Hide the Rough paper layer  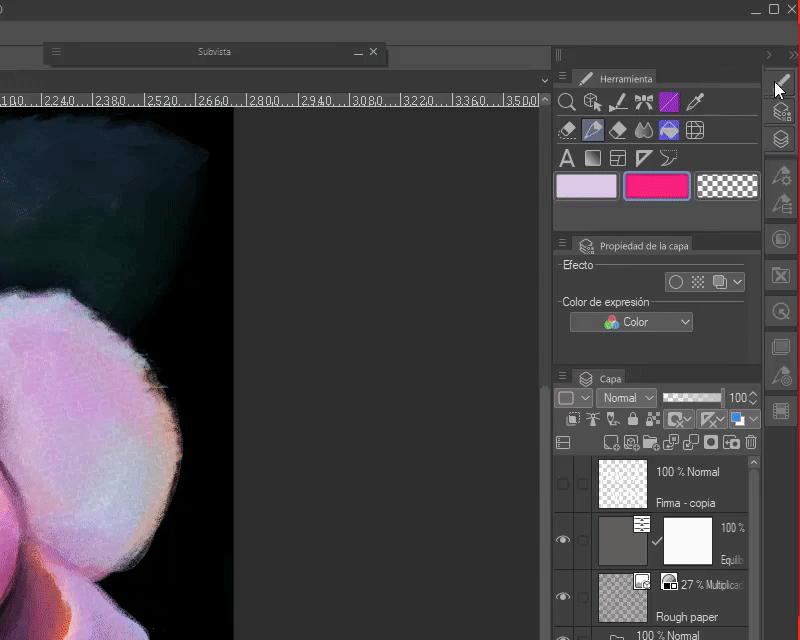point(563,597)
